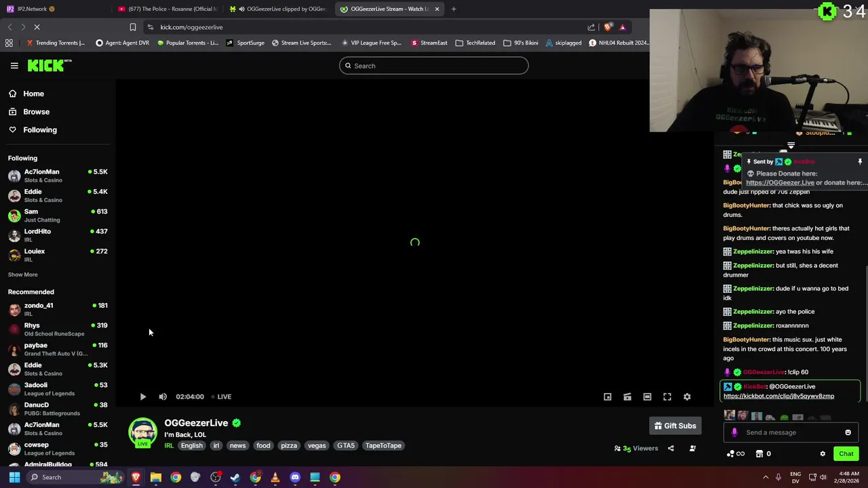The height and width of the screenshot is (488, 868).
Task: Select the English language tag
Action: (x=192, y=445)
